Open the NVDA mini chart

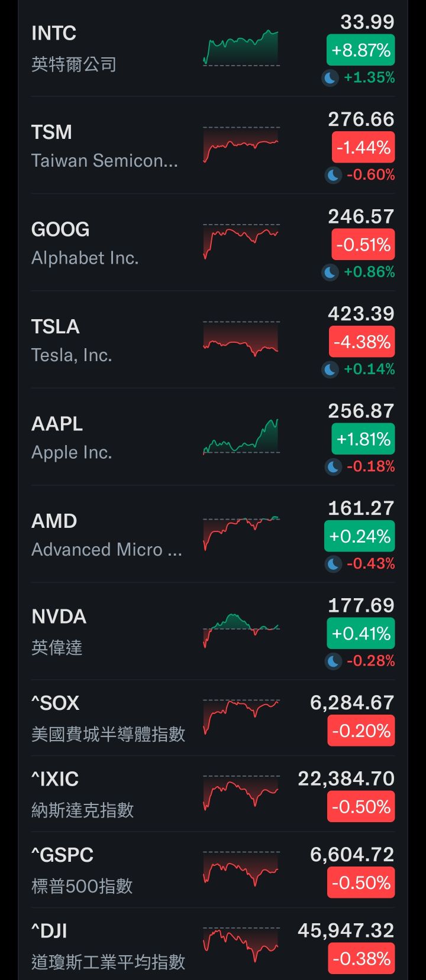241,631
